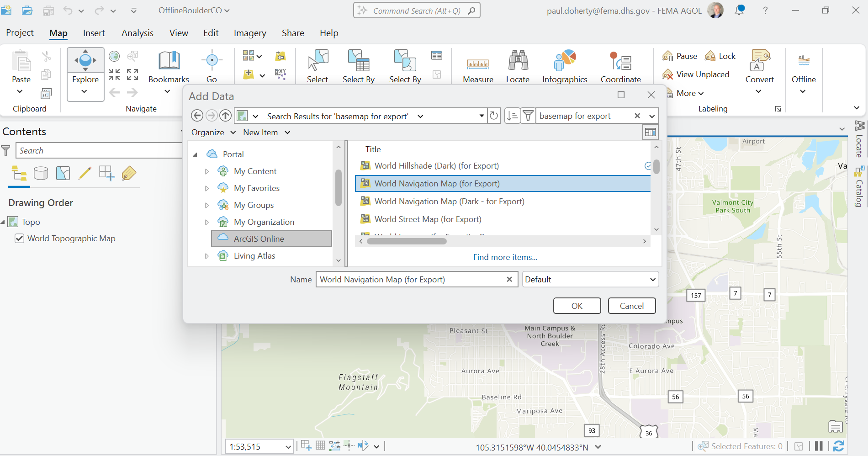Toggle View Unplaced labels

tap(696, 74)
